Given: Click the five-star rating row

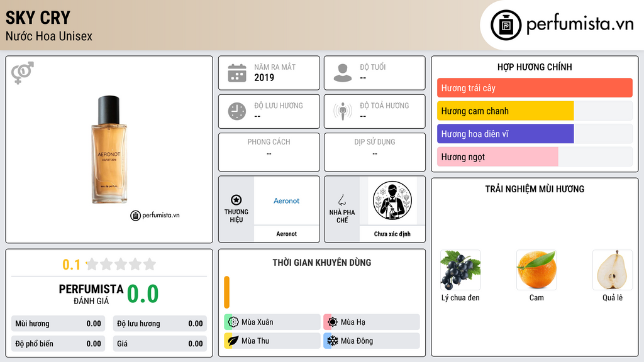Looking at the screenshot, I should click(121, 265).
